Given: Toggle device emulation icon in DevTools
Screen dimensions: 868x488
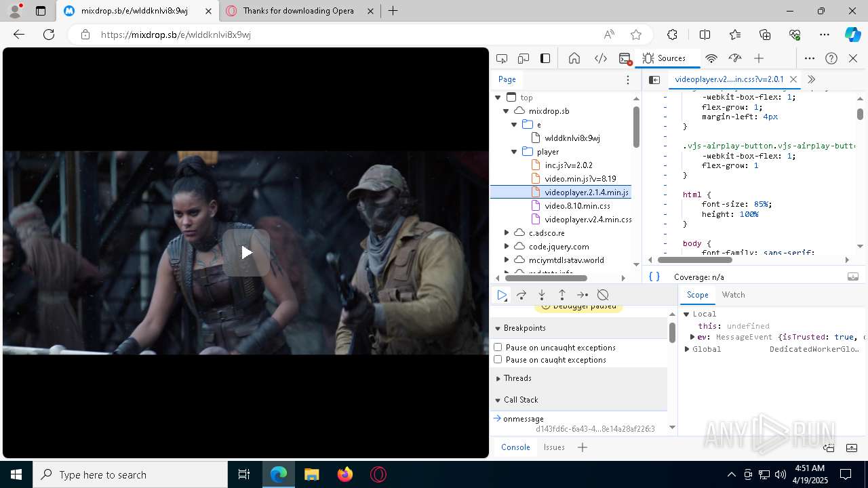Looking at the screenshot, I should click(x=524, y=58).
